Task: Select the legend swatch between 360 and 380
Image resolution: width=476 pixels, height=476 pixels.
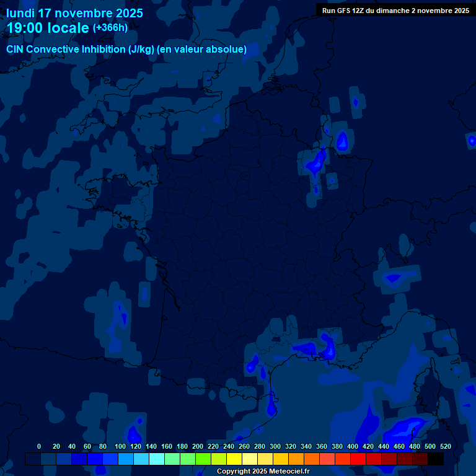Action: click(327, 459)
